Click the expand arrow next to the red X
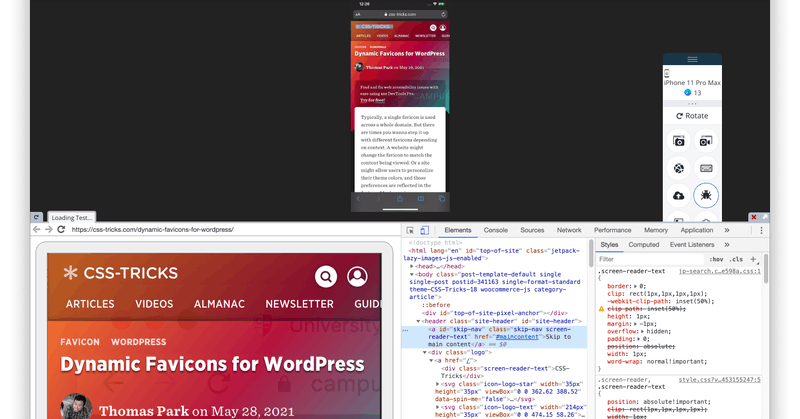Viewport: 800px width, 419px height. click(x=764, y=217)
